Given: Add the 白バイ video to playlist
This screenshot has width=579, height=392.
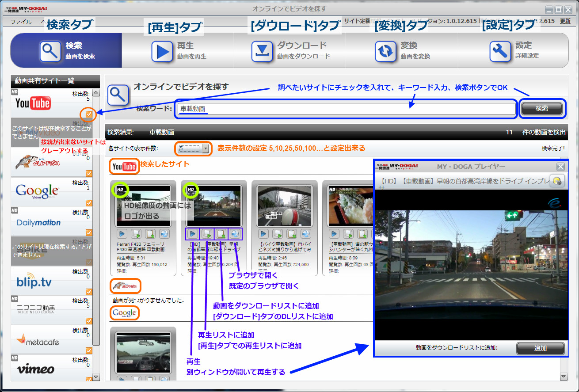Looking at the screenshot, I should 278,234.
